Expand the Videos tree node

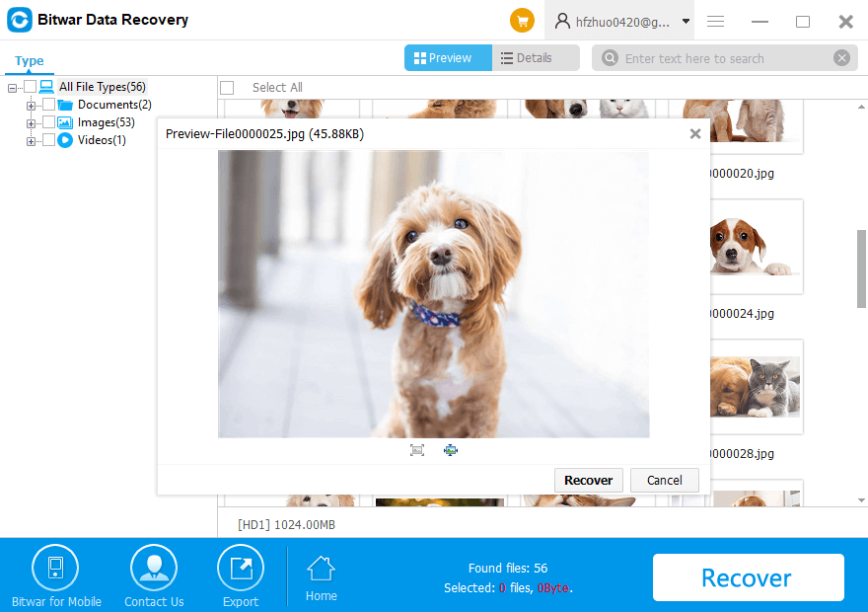(31, 141)
